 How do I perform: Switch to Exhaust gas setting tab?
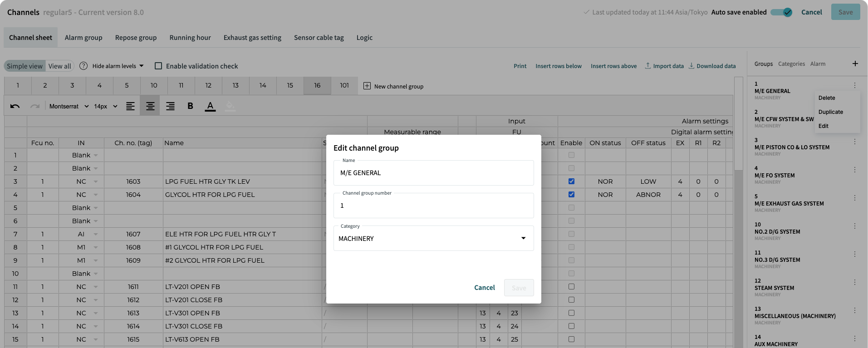click(252, 38)
